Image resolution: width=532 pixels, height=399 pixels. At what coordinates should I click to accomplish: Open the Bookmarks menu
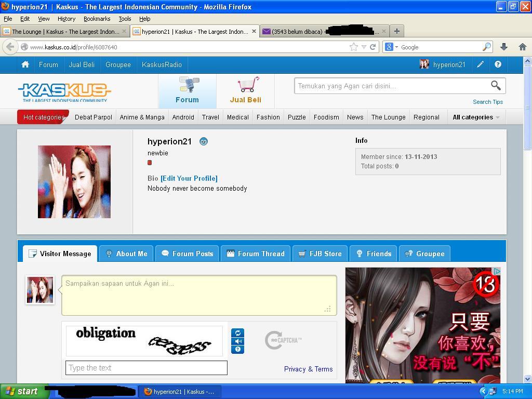click(x=97, y=19)
